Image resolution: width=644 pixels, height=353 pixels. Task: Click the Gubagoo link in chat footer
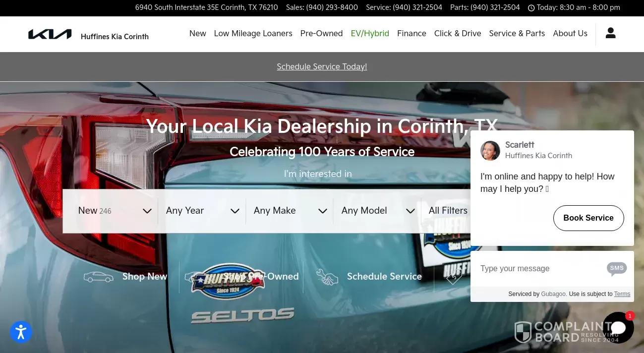coord(553,294)
